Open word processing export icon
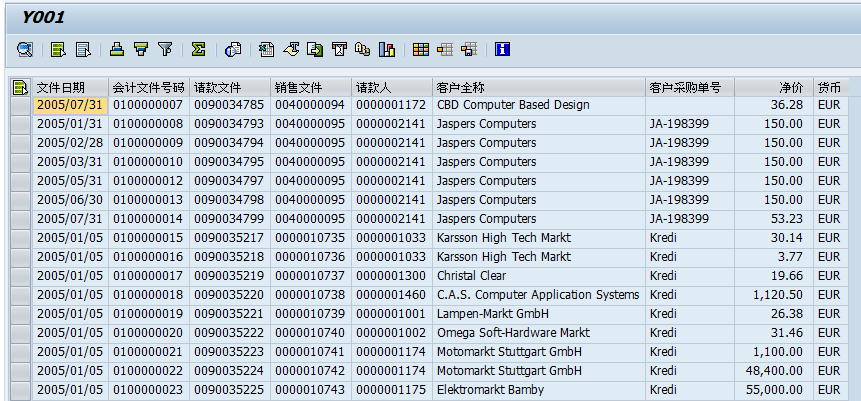Viewport: 861px width, 401px height. 291,49
